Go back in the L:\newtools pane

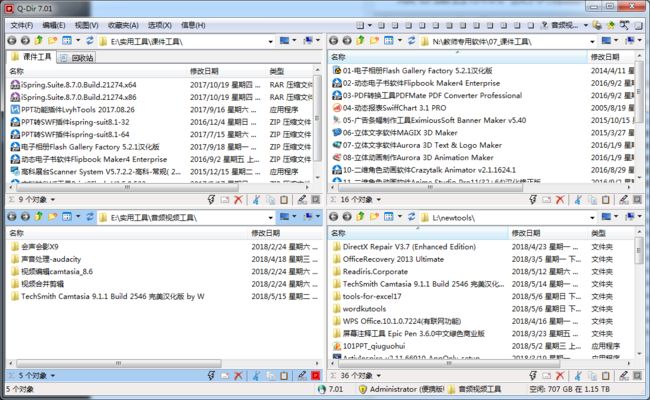[334, 217]
